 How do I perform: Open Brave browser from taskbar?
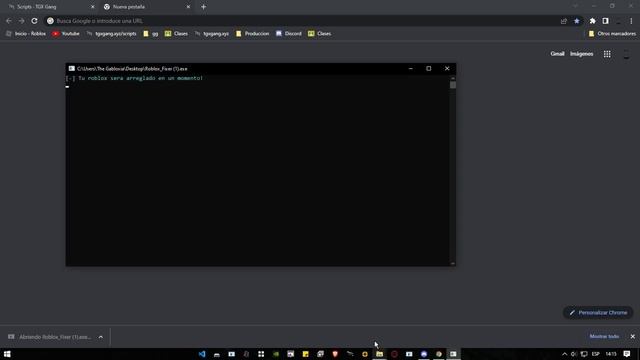point(335,354)
